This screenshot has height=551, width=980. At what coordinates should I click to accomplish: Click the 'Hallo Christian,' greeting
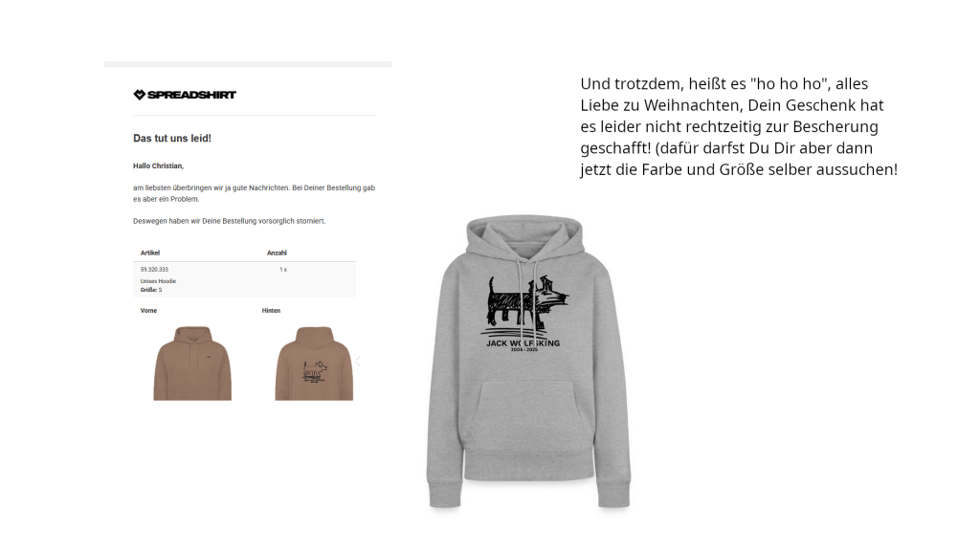click(158, 166)
